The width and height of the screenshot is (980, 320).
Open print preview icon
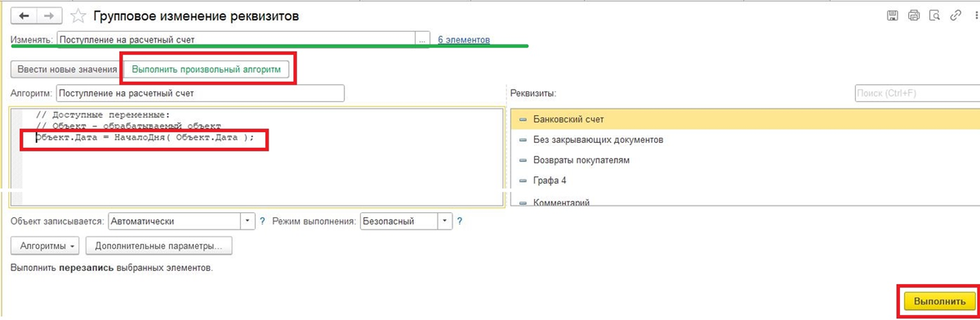[x=933, y=16]
